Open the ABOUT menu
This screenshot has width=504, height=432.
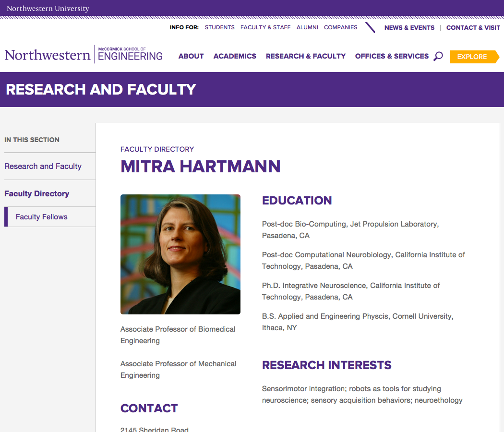click(x=191, y=56)
